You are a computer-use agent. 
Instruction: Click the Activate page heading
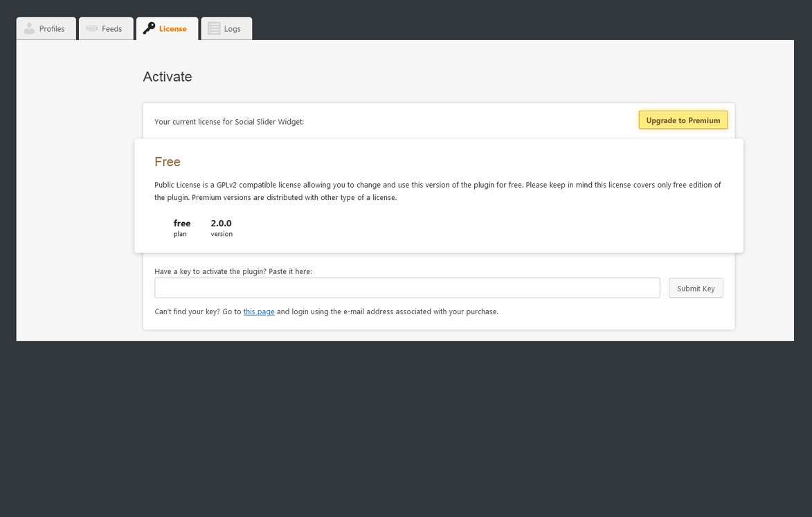168,77
